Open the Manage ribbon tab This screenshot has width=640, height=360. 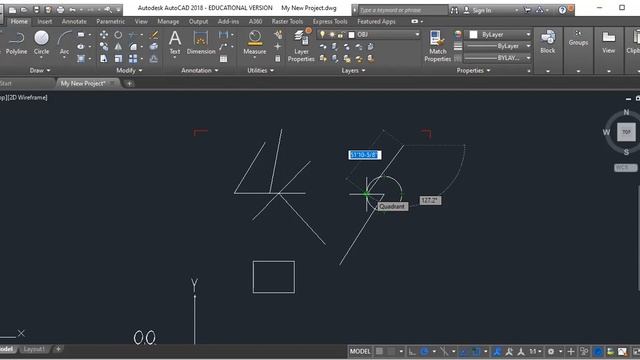coord(168,21)
